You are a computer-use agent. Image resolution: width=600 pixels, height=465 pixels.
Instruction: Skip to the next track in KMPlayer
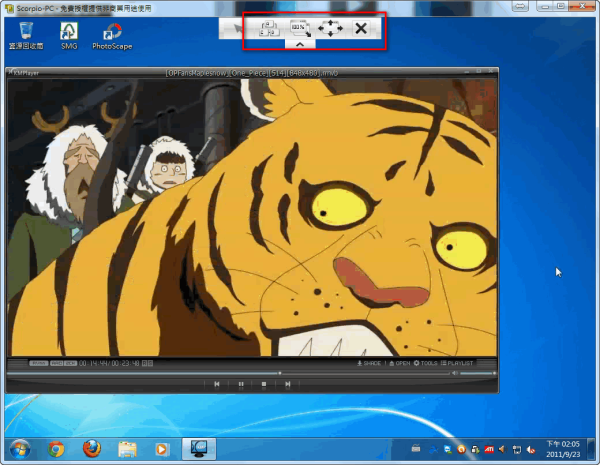(286, 383)
